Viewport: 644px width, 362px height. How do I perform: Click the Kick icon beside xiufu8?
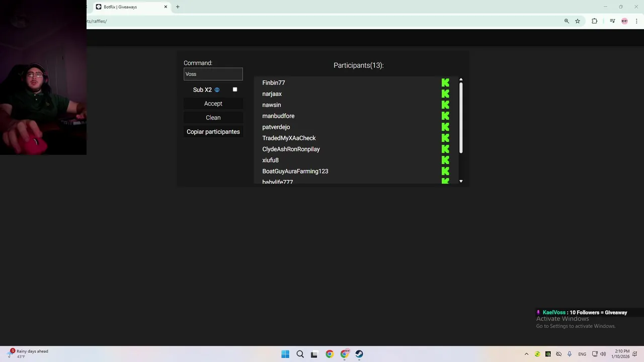[x=445, y=160]
